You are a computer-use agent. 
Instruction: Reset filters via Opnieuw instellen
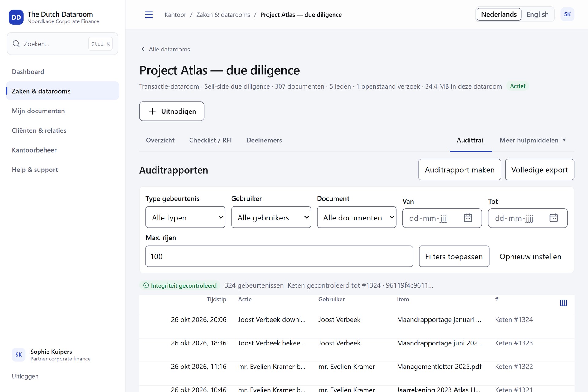pyautogui.click(x=530, y=256)
